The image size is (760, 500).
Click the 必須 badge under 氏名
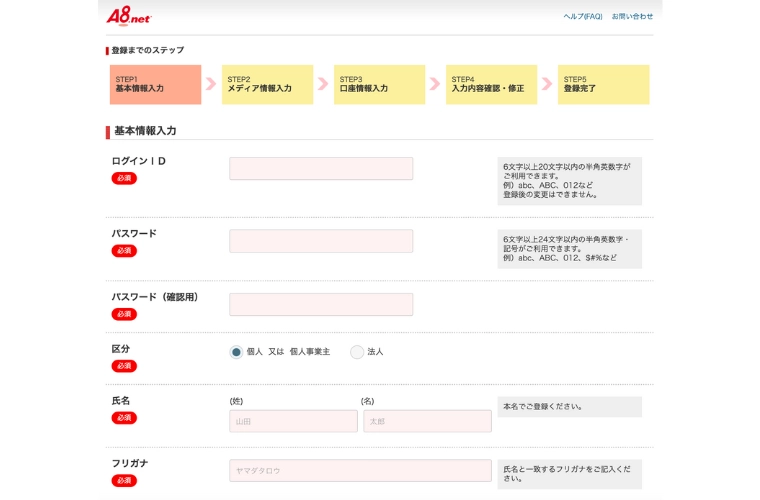[124, 418]
